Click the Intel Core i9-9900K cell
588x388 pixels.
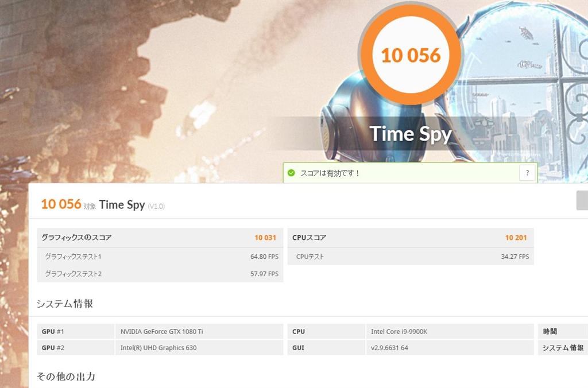tap(450, 331)
